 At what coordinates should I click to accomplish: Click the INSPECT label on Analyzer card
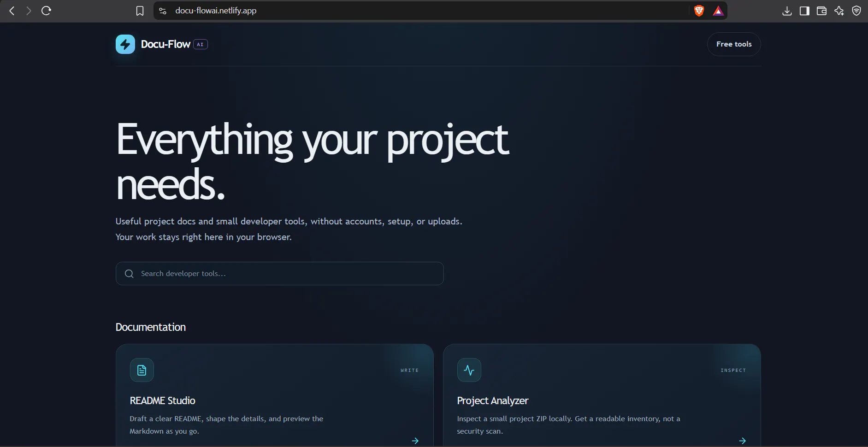tap(733, 371)
